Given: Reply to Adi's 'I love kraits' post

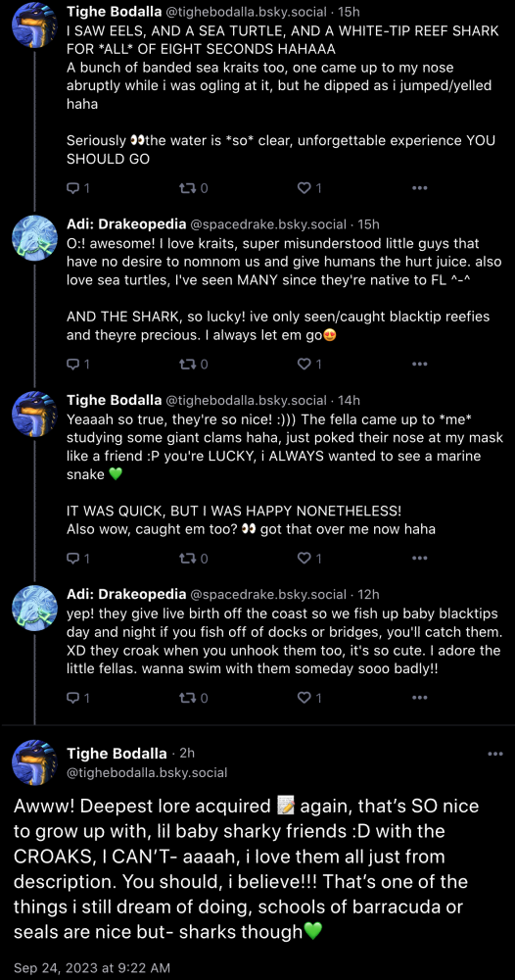Looking at the screenshot, I should (78, 364).
